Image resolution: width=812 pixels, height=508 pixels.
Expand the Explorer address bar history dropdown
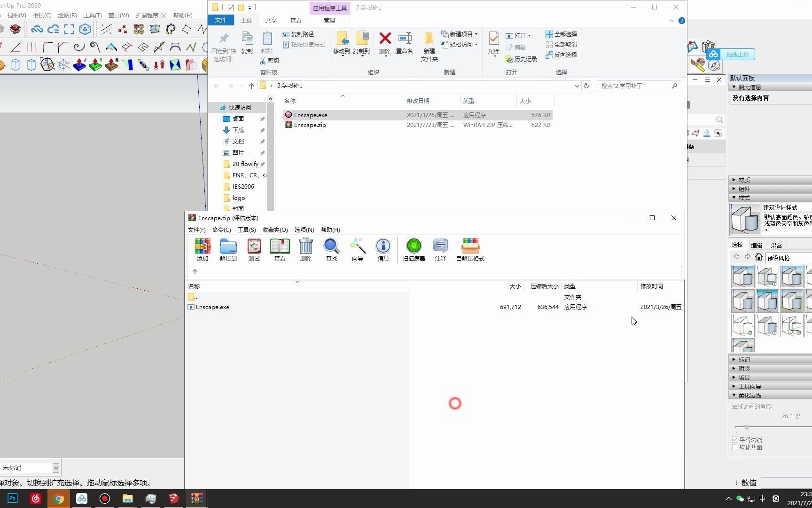click(577, 86)
